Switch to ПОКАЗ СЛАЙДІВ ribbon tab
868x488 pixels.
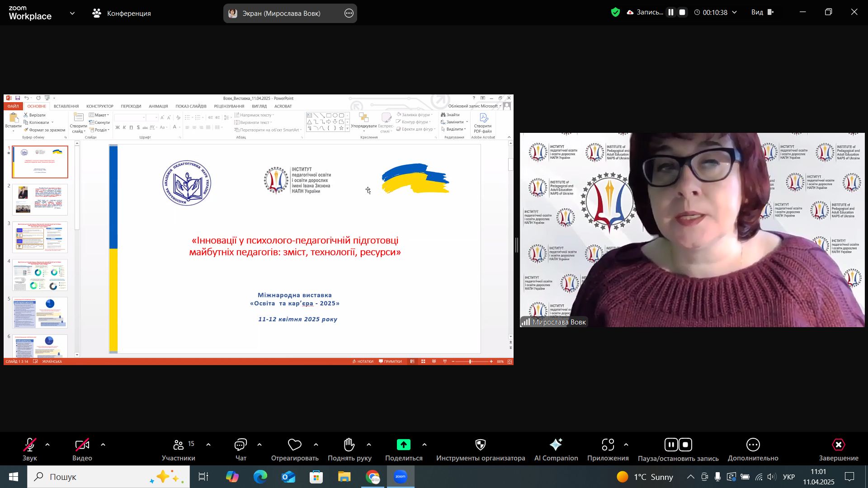coord(191,106)
